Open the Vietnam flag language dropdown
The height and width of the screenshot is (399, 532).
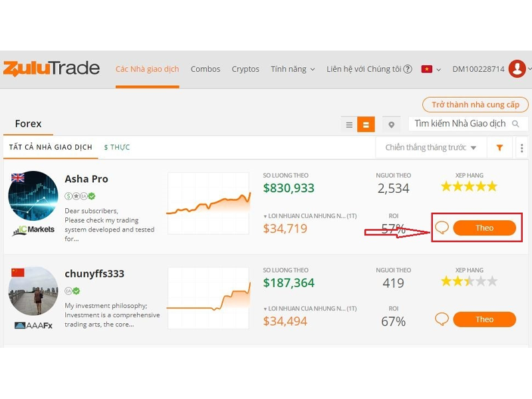430,69
